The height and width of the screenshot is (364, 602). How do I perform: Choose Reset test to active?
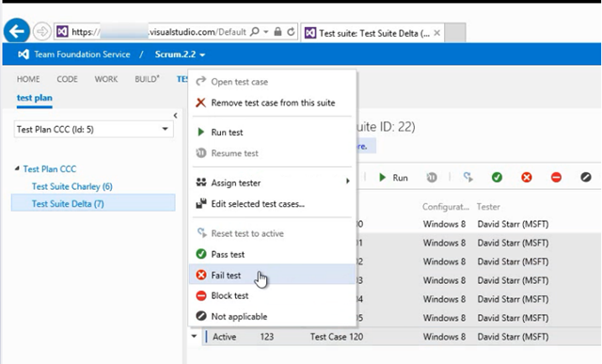(272, 233)
